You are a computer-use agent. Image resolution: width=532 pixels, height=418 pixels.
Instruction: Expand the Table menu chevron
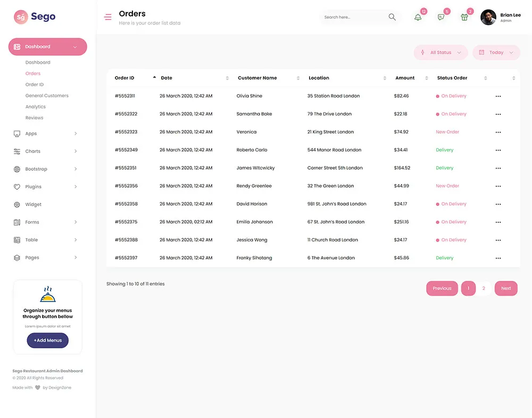76,240
